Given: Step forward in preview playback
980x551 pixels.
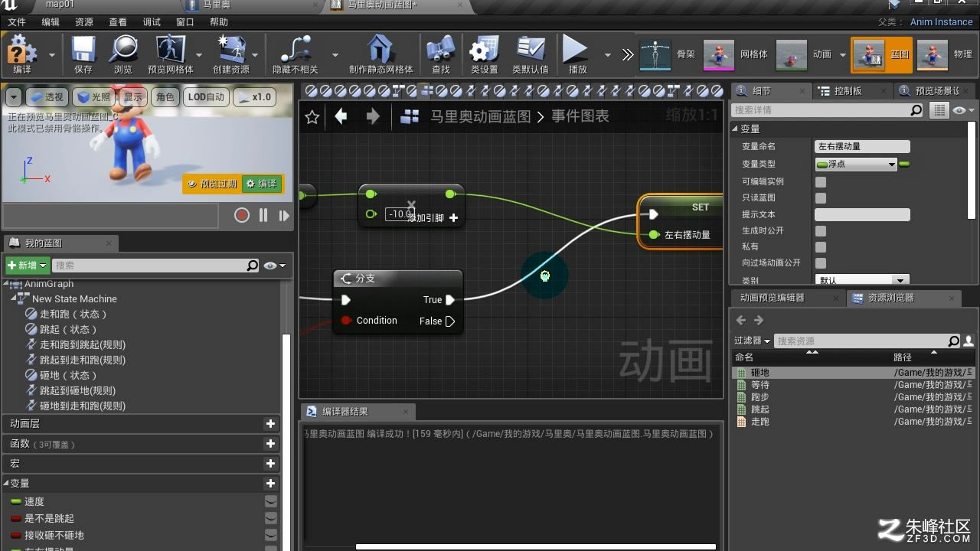Looking at the screenshot, I should pos(284,216).
